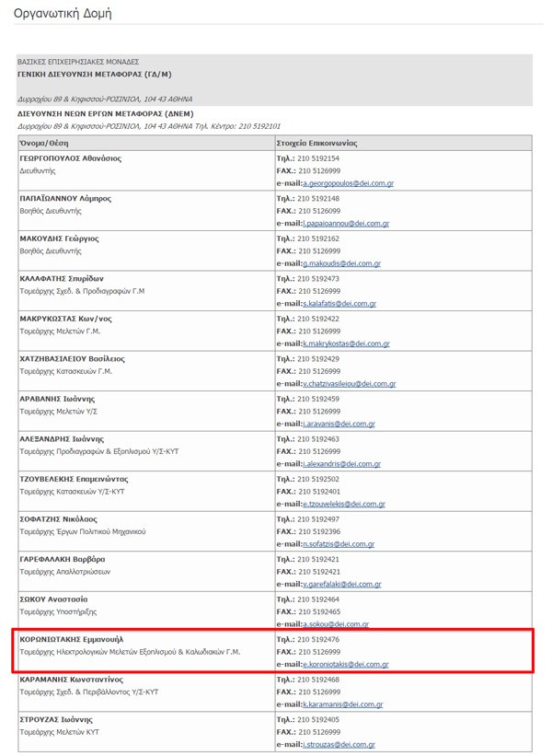The height and width of the screenshot is (756, 552).
Task: Open the i.aravanis@dei.com.gr email link
Action: click(x=339, y=424)
